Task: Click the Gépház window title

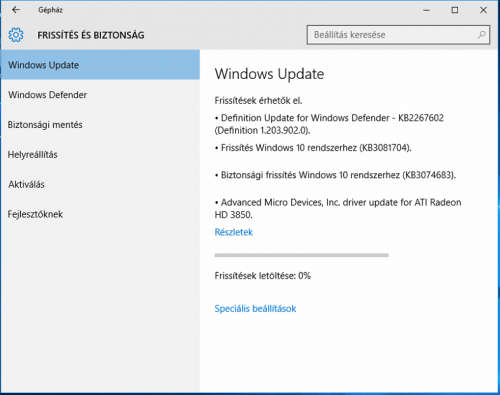Action: coord(50,10)
